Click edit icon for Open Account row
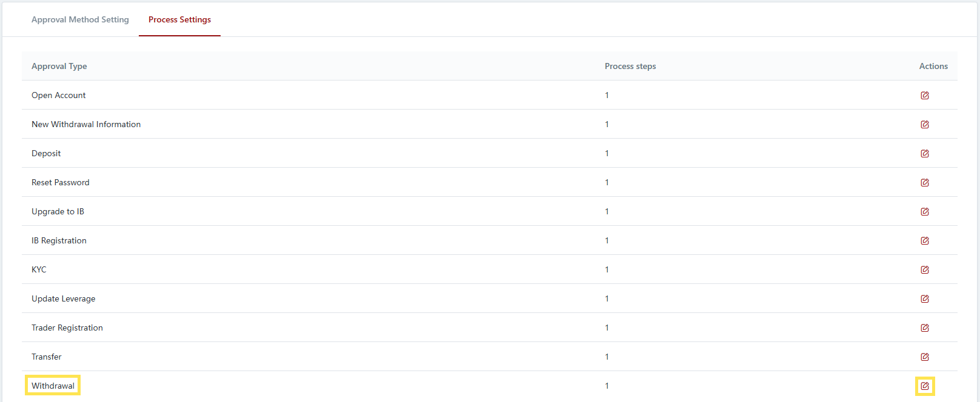 924,96
